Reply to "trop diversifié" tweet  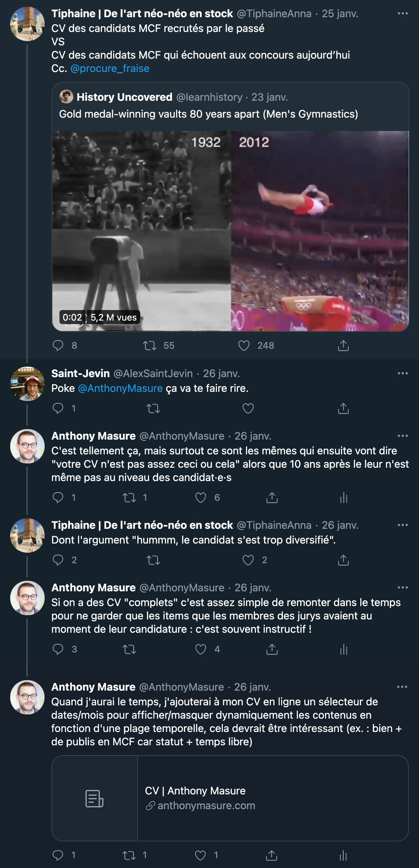coord(58,560)
